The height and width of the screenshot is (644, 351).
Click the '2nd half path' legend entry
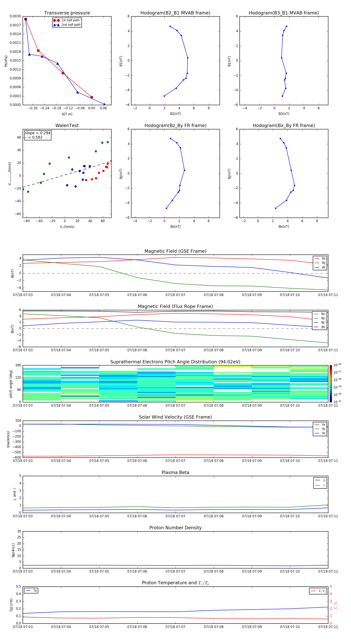[x=67, y=25]
